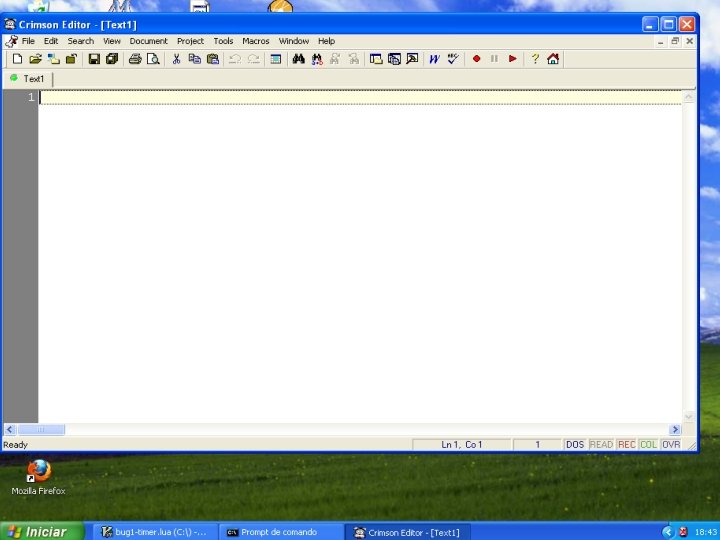Click the Find binoculars icon
The image size is (720, 540).
coord(298,59)
